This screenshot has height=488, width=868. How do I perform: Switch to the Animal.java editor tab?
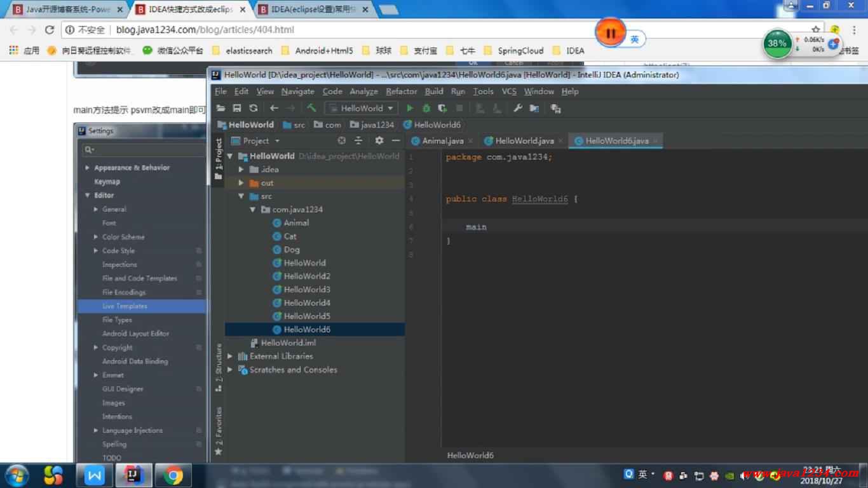442,141
